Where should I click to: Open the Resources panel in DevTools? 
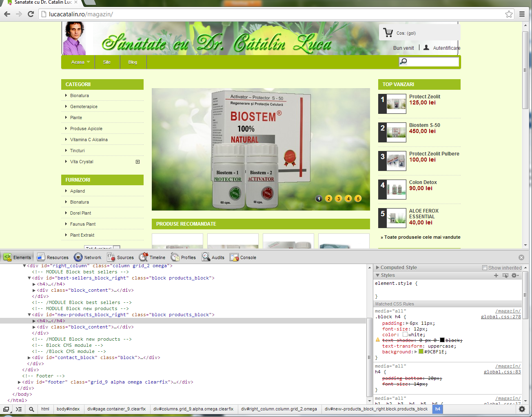coord(53,257)
